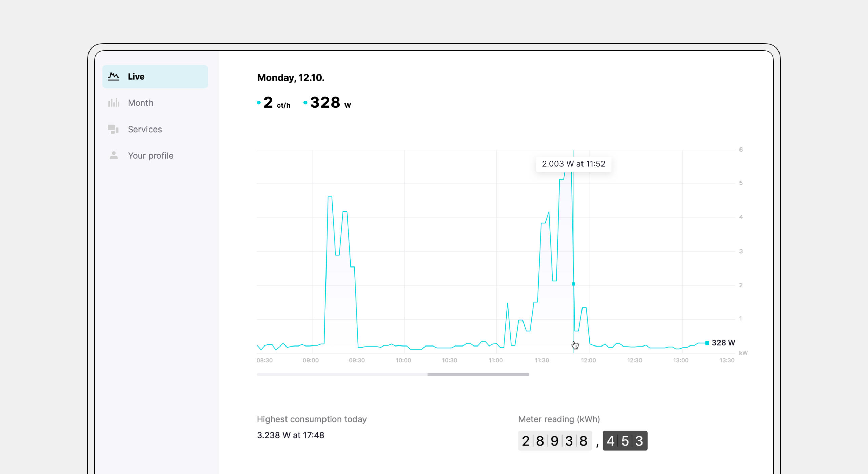The image size is (868, 474).
Task: Click the Services devices icon
Action: point(113,129)
